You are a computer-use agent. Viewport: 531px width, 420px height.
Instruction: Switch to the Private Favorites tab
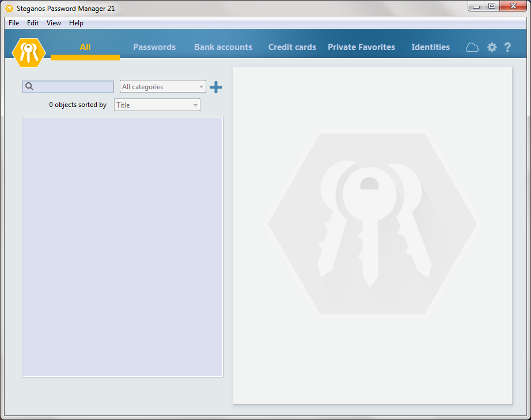point(361,47)
